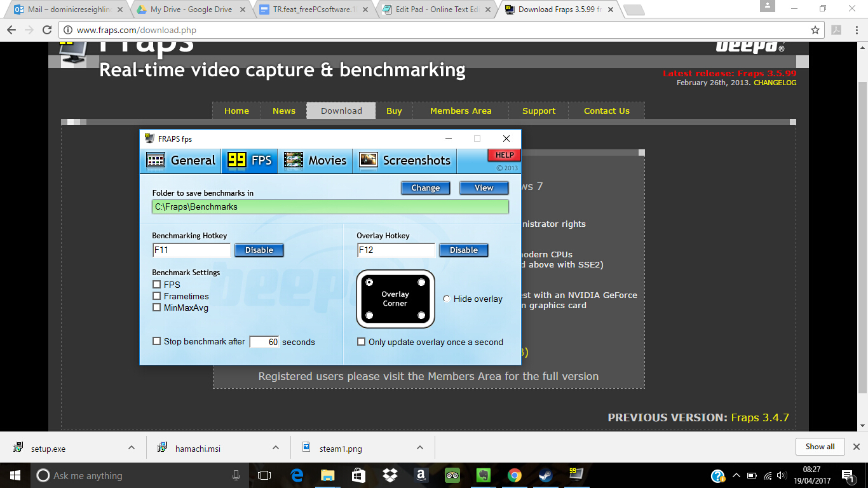Expand options for hamachi.msi download
The width and height of the screenshot is (868, 488).
(x=276, y=447)
